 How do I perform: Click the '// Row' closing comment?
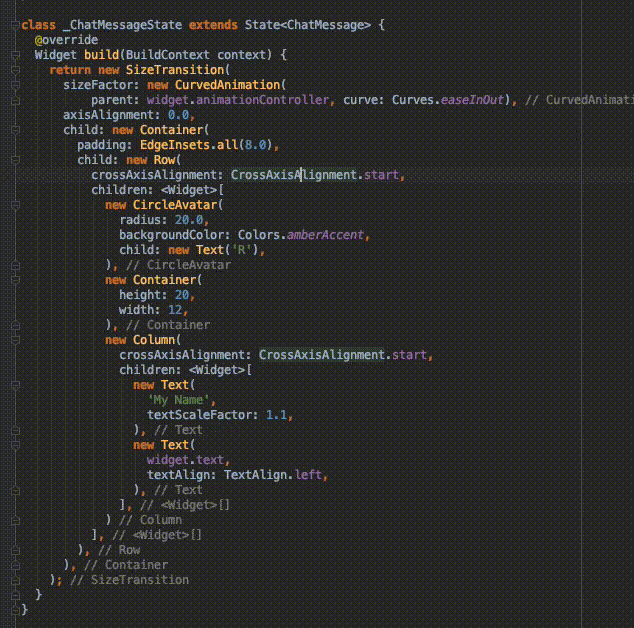click(x=119, y=550)
